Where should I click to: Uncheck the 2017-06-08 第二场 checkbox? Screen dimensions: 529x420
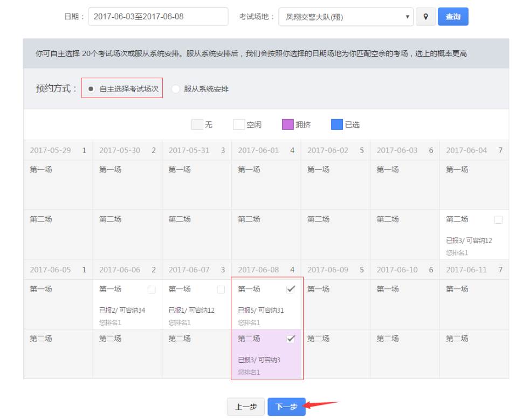pyautogui.click(x=291, y=339)
